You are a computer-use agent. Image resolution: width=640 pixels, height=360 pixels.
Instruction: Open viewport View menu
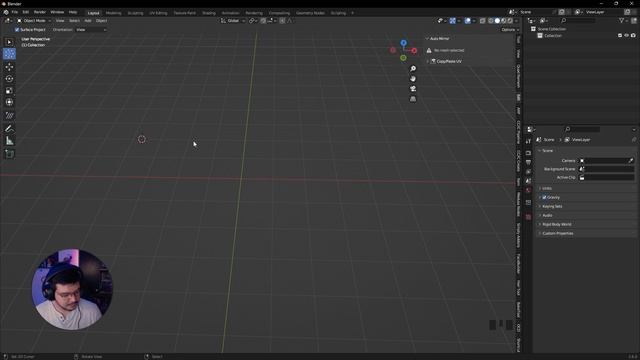[x=60, y=20]
